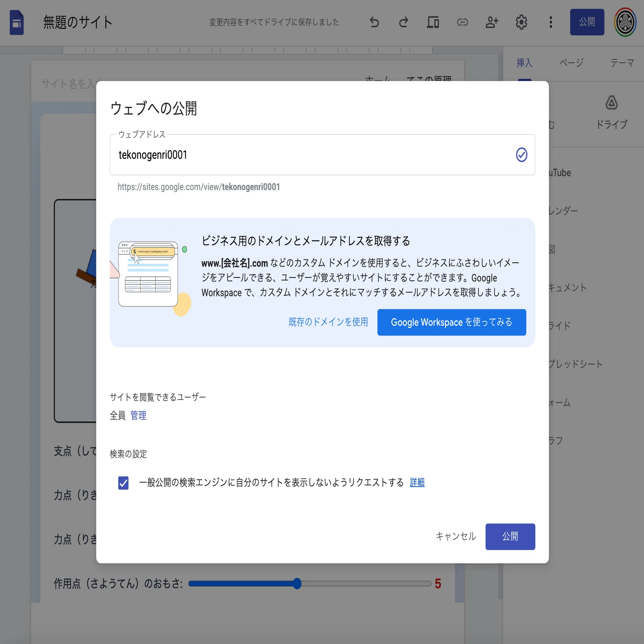Open the device preview icon

coord(433,22)
